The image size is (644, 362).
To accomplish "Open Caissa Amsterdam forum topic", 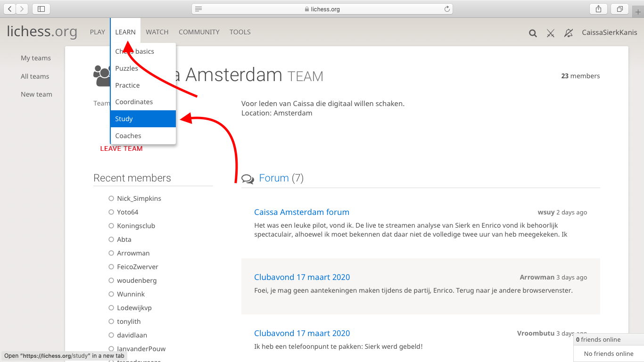I will (x=302, y=212).
